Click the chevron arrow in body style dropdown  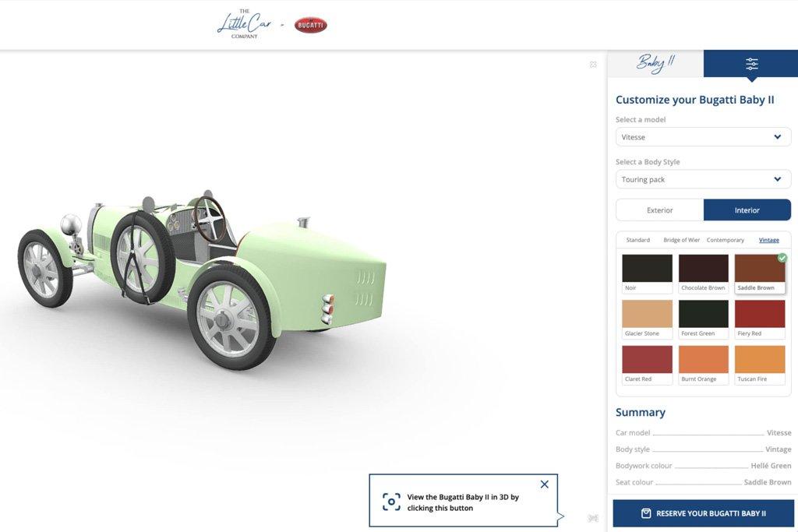[x=777, y=179]
